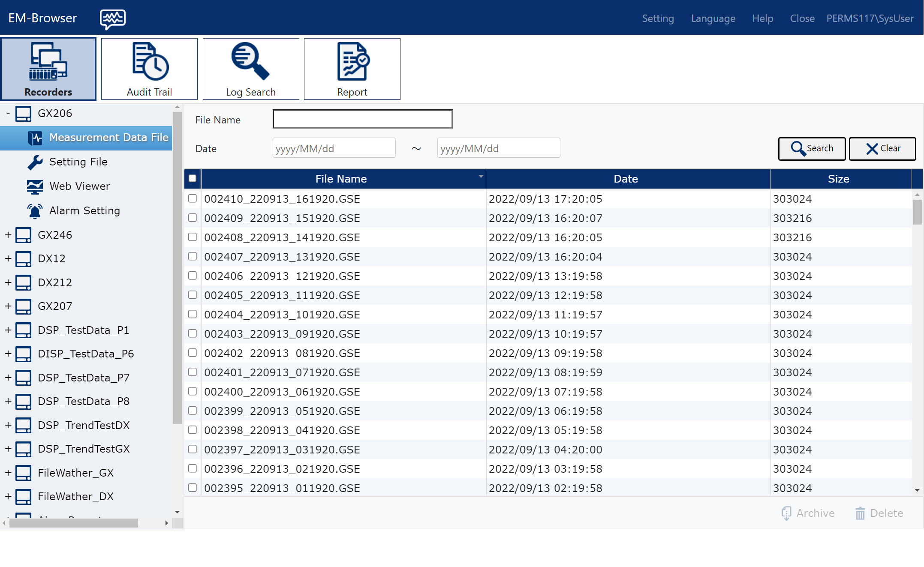Open the Recorders section icon
Image resolution: width=924 pixels, height=567 pixels.
48,62
